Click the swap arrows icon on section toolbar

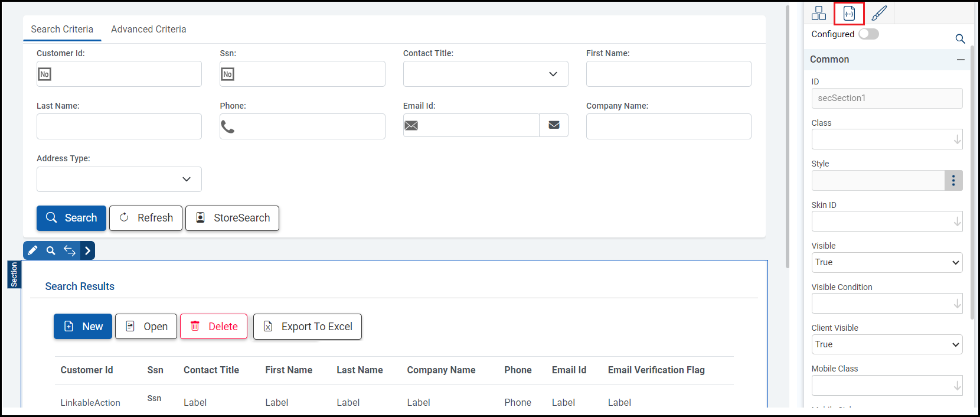[69, 250]
